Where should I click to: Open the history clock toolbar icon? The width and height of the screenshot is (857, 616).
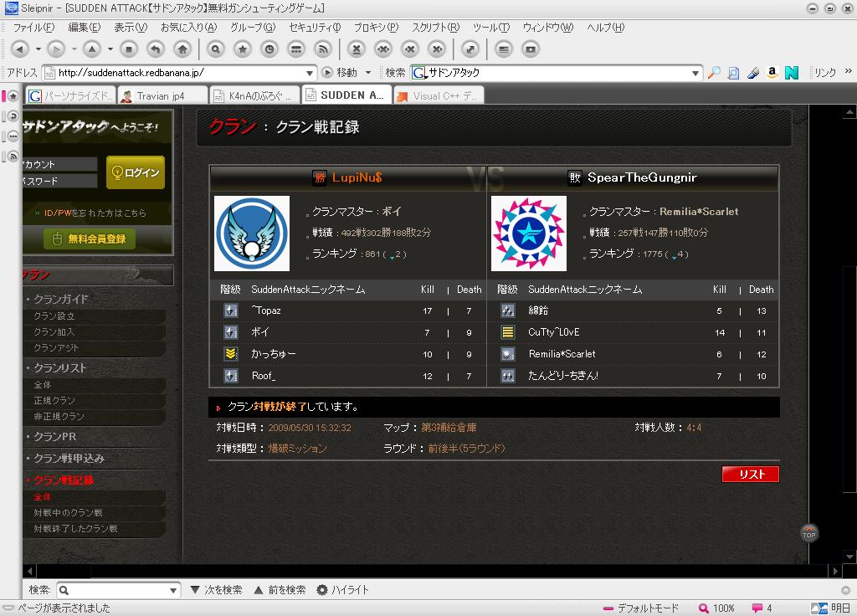[269, 49]
